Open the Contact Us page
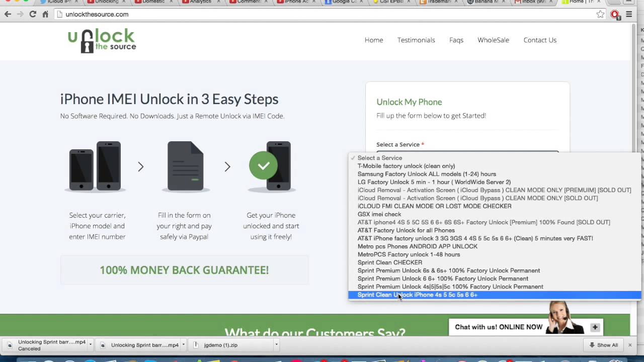 [540, 40]
